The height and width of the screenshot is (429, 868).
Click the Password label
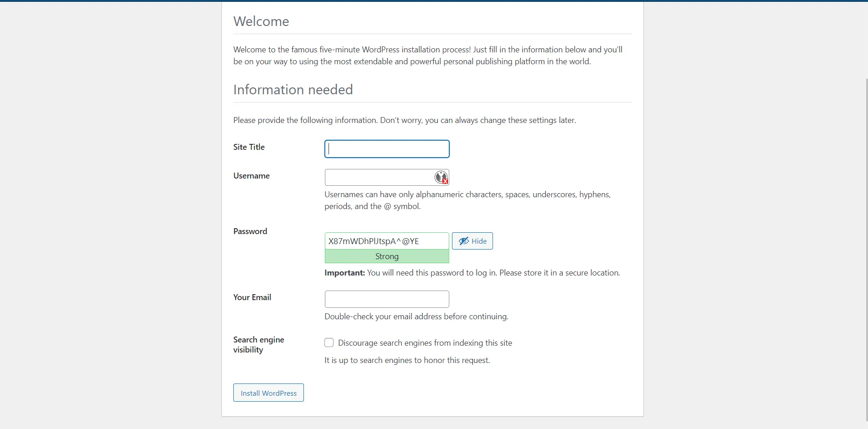tap(250, 231)
